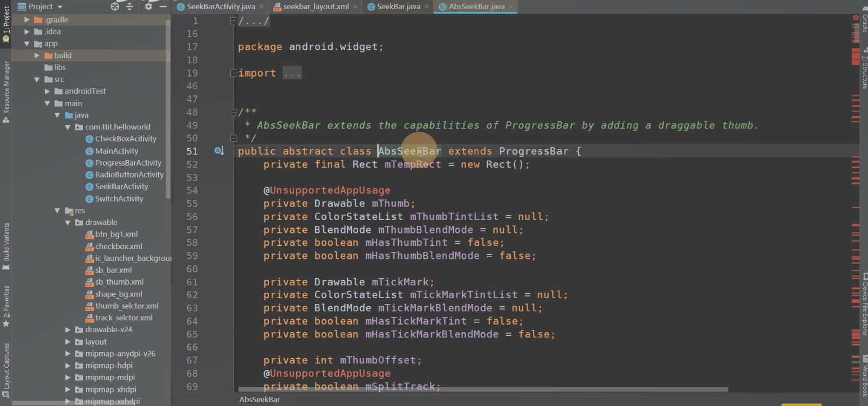The height and width of the screenshot is (406, 868).
Task: Collapse the com.ttit.helloworld package
Action: (67, 127)
